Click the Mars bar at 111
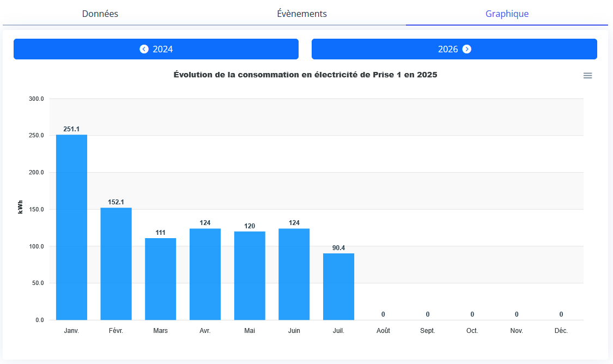 (160, 279)
